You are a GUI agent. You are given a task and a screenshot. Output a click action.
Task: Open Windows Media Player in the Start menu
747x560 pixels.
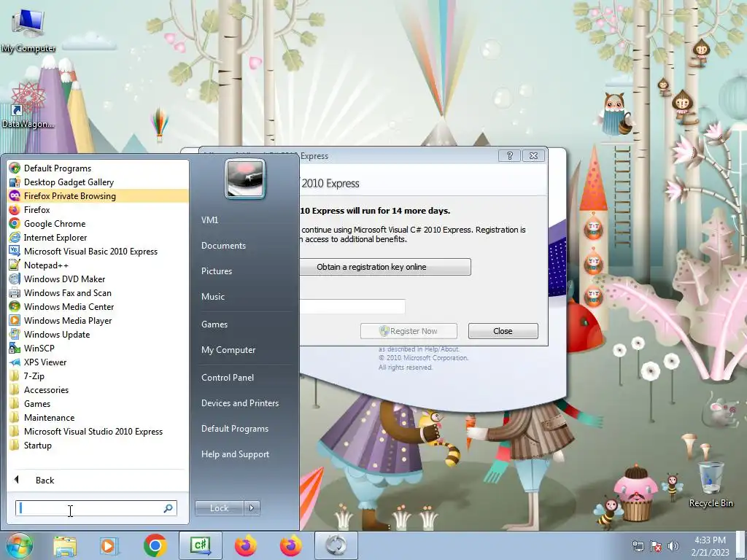[x=98, y=321]
